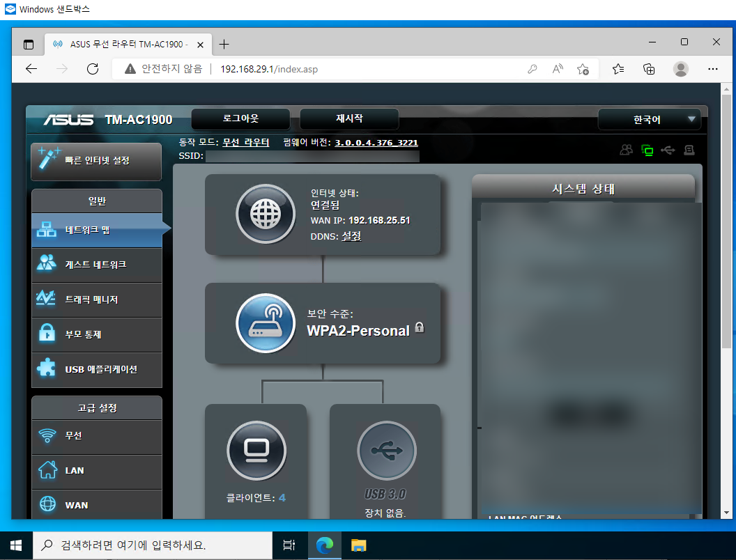Click the scrollbar down arrow
736x560 pixels.
point(726,513)
